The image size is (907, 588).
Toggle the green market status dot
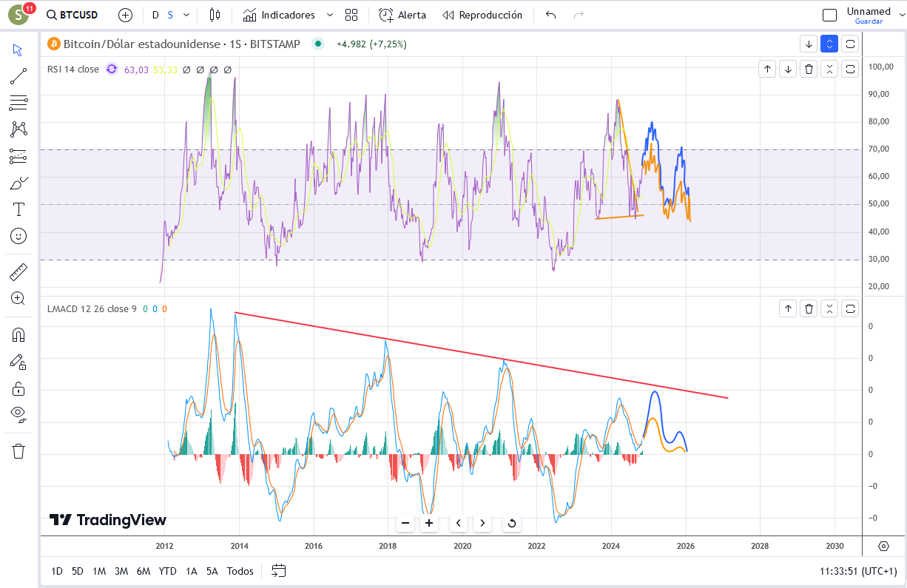point(318,44)
